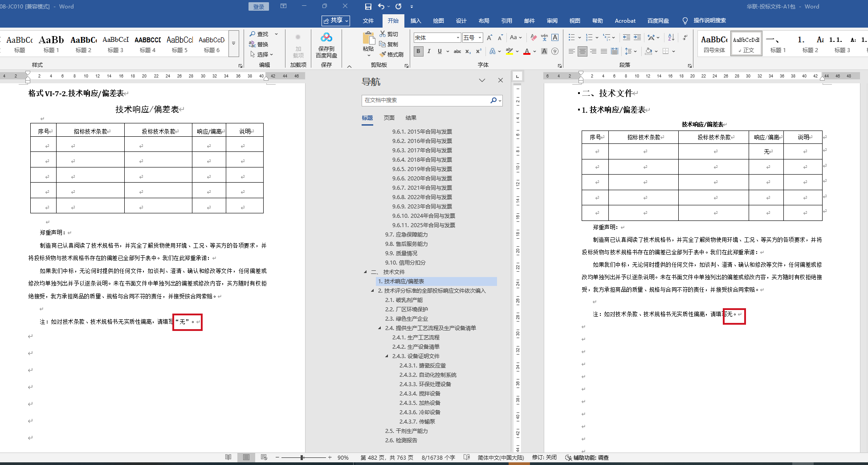
Task: Open the borders dropdown arrow
Action: point(674,51)
